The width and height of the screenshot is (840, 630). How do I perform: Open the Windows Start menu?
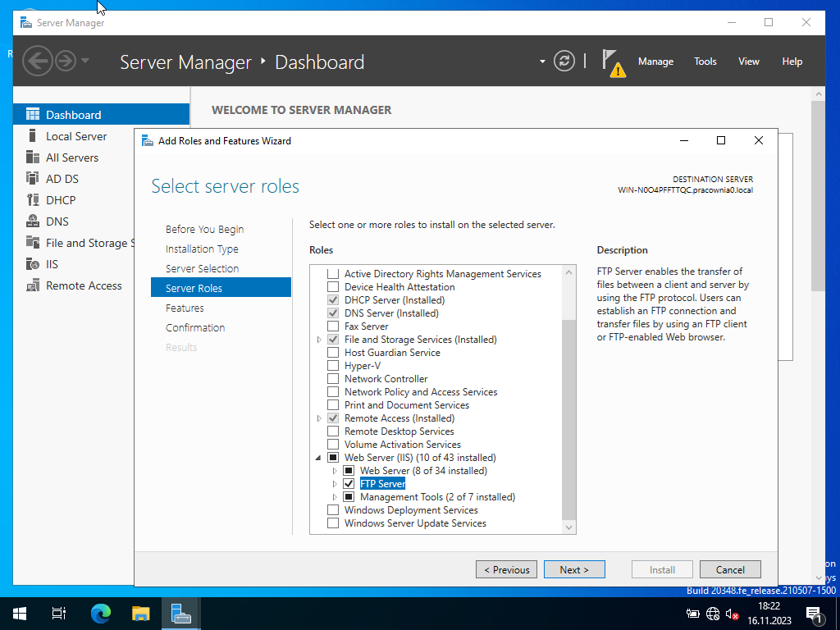click(20, 614)
